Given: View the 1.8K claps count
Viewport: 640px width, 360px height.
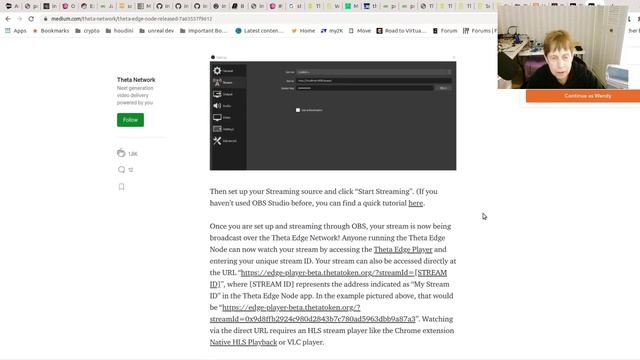Looking at the screenshot, I should 133,154.
